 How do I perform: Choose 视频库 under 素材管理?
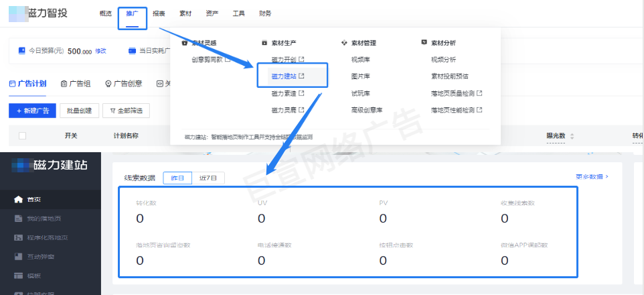[361, 60]
